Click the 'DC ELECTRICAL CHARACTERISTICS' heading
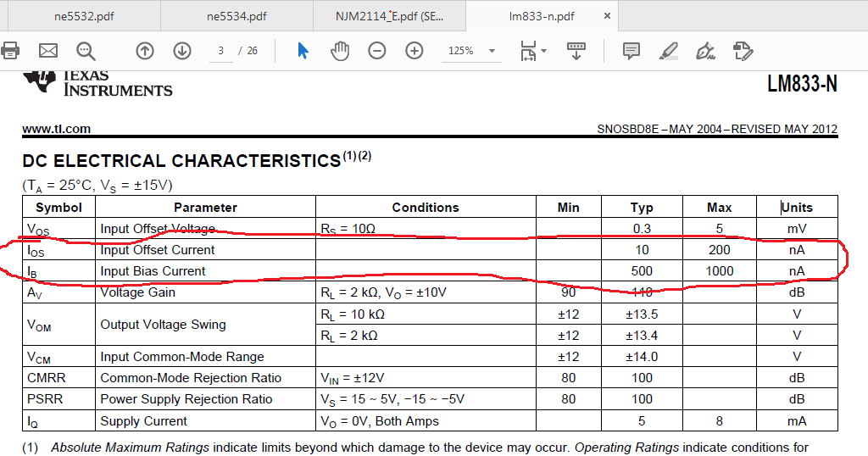The image size is (868, 456). [x=181, y=161]
